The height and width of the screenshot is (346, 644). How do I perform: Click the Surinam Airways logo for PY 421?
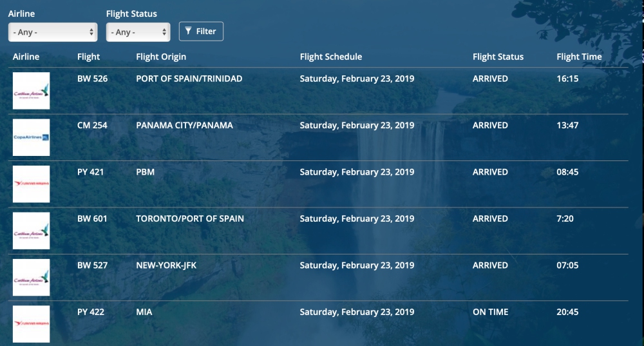32,184
